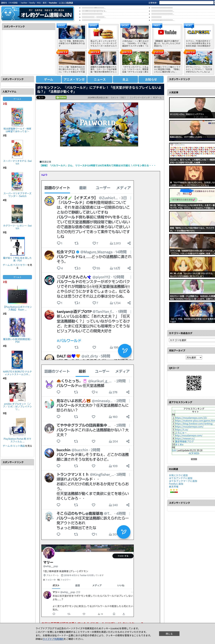Image resolution: width=215 pixels, height=644 pixels.
Task: Open the ゲーム navigation tab
Action: click(x=49, y=79)
